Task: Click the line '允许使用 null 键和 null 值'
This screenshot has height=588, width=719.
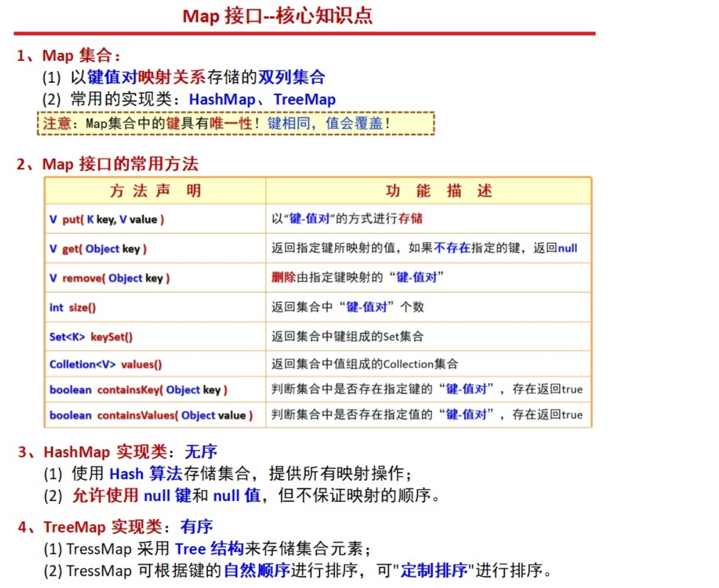Action: (242, 496)
